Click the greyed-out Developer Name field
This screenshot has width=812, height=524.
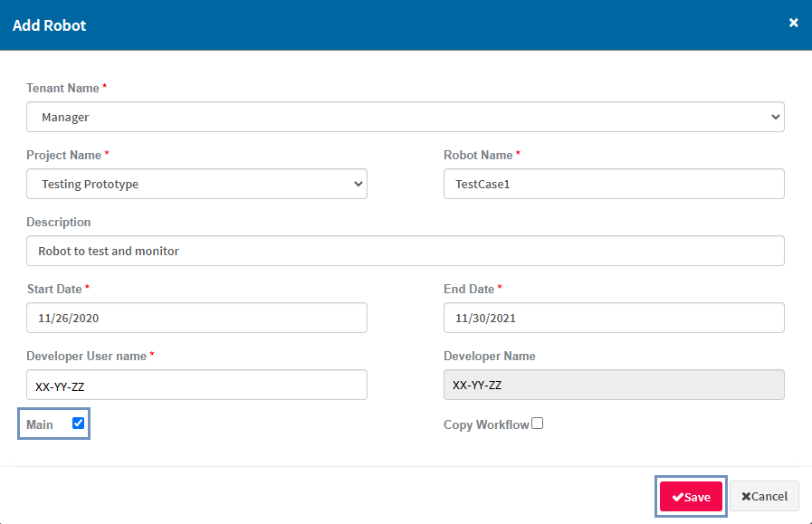[613, 385]
